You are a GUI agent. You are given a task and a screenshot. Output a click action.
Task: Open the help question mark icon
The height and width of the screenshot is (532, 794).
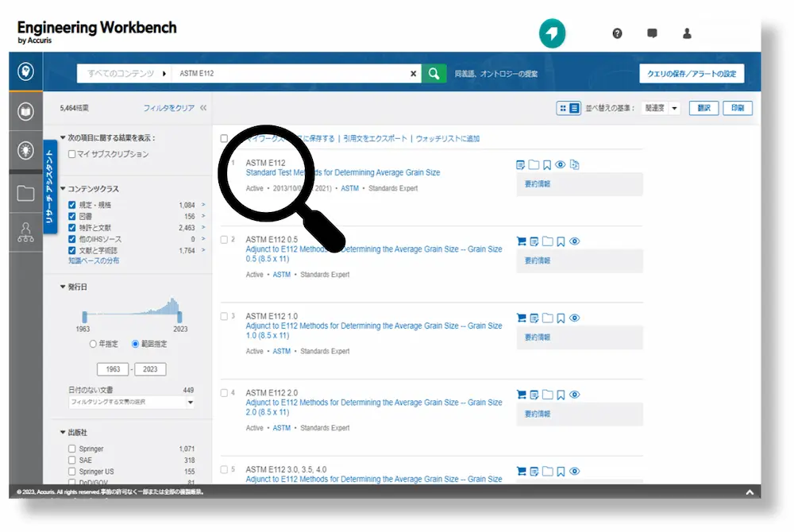[x=617, y=33]
